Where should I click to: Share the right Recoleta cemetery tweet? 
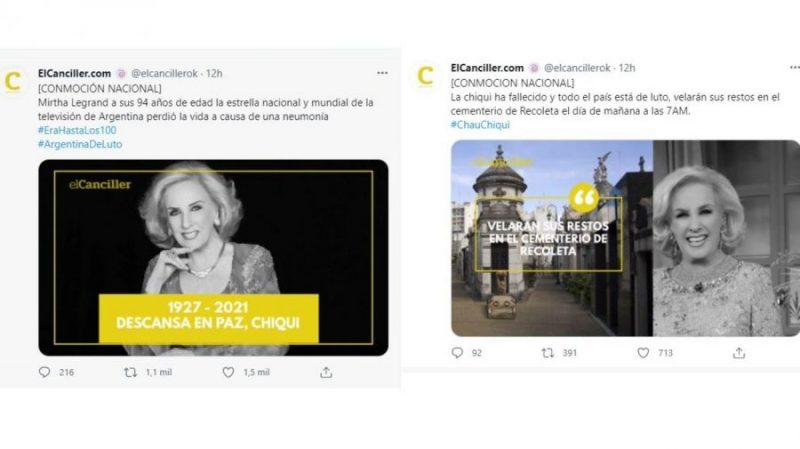tap(739, 352)
